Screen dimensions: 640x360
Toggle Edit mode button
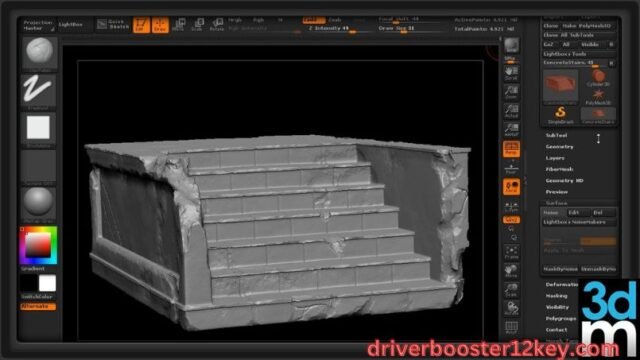point(141,25)
